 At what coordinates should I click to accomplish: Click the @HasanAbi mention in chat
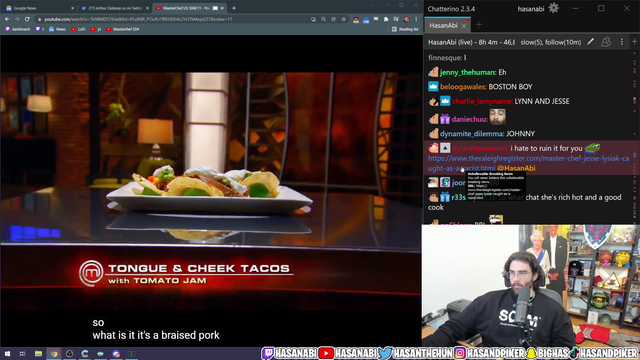coord(516,168)
